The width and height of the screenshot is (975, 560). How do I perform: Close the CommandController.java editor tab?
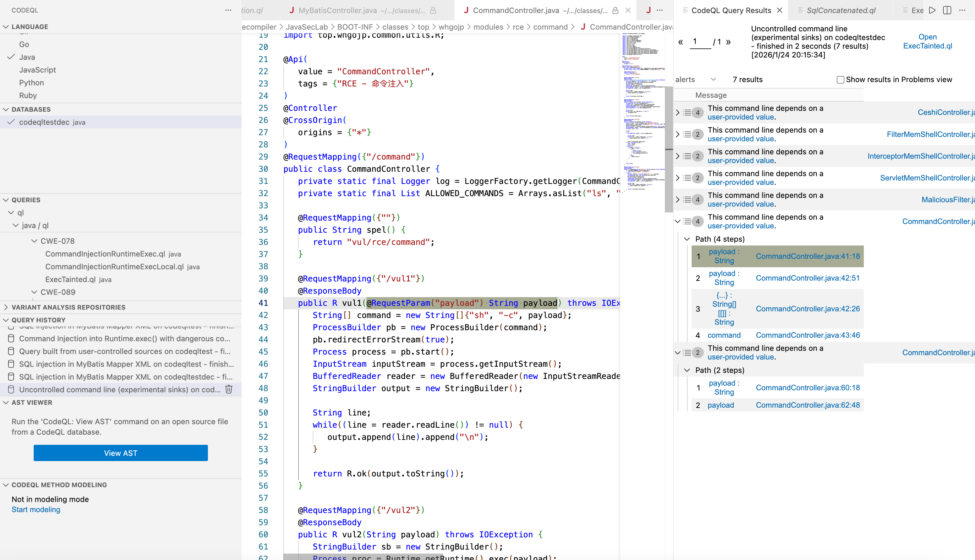[628, 10]
